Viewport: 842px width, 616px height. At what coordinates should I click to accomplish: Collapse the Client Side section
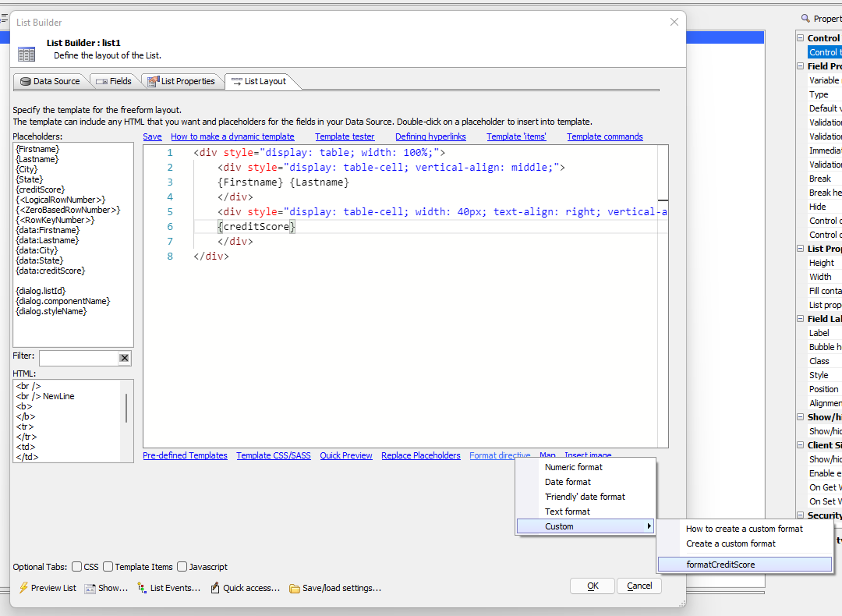tap(800, 445)
